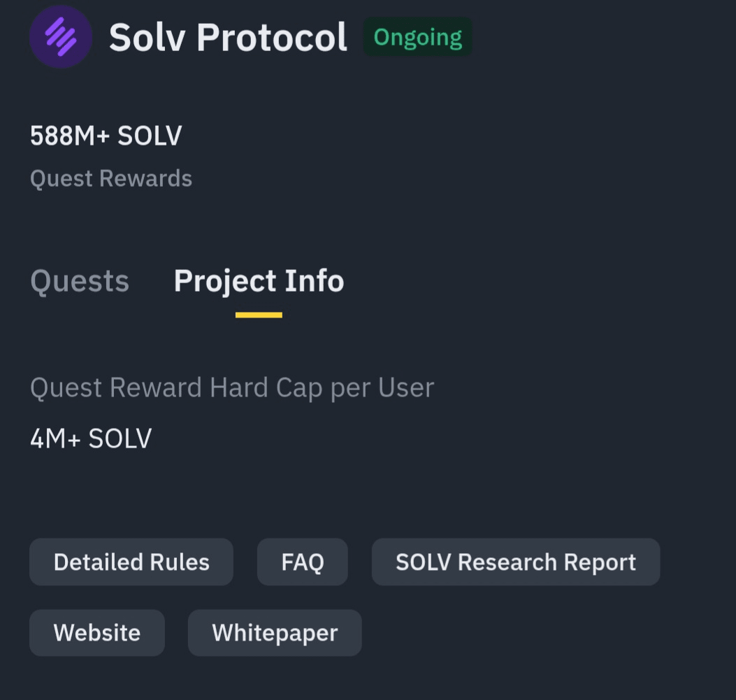Visit the project Website link

coord(97,632)
